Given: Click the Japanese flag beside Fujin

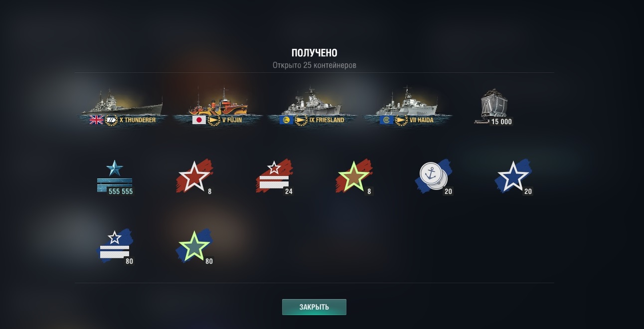Looking at the screenshot, I should [199, 120].
